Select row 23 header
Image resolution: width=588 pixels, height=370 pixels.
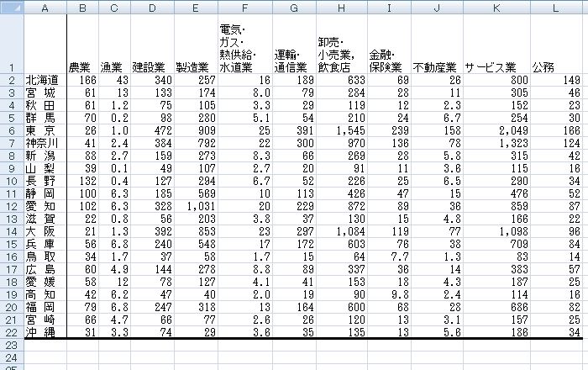(x=12, y=346)
